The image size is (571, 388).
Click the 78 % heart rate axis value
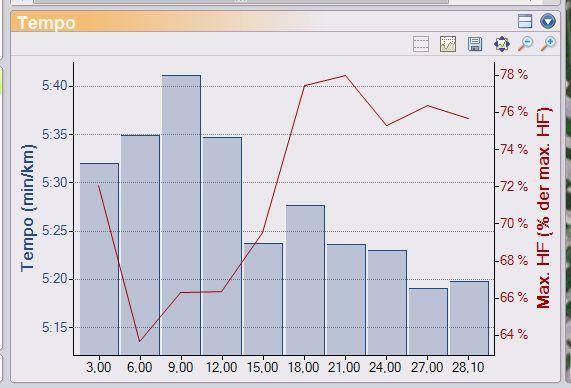[514, 74]
